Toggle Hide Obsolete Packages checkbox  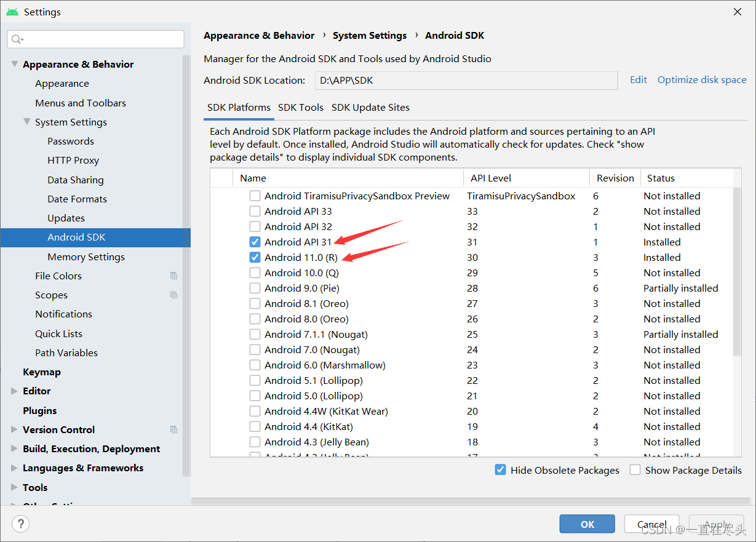pos(500,470)
